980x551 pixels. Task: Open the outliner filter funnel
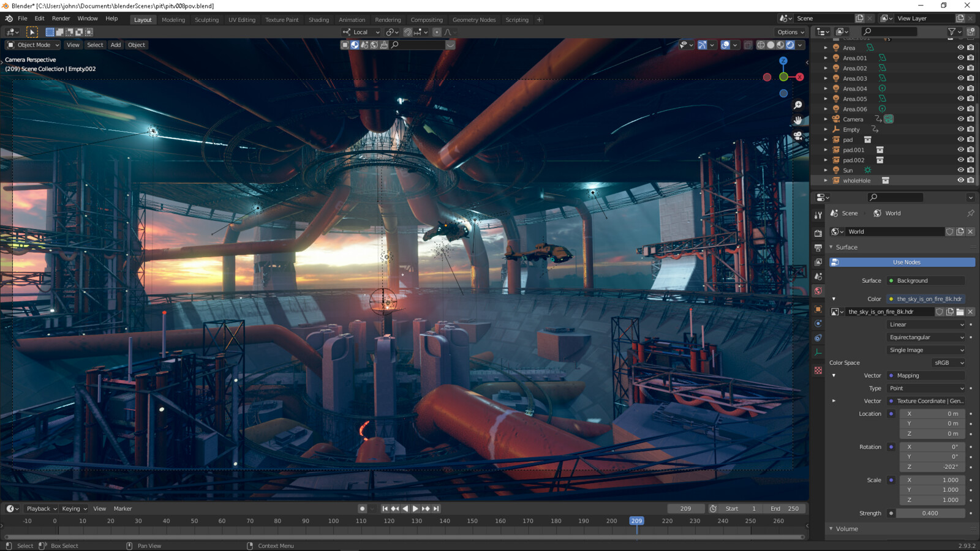click(951, 32)
